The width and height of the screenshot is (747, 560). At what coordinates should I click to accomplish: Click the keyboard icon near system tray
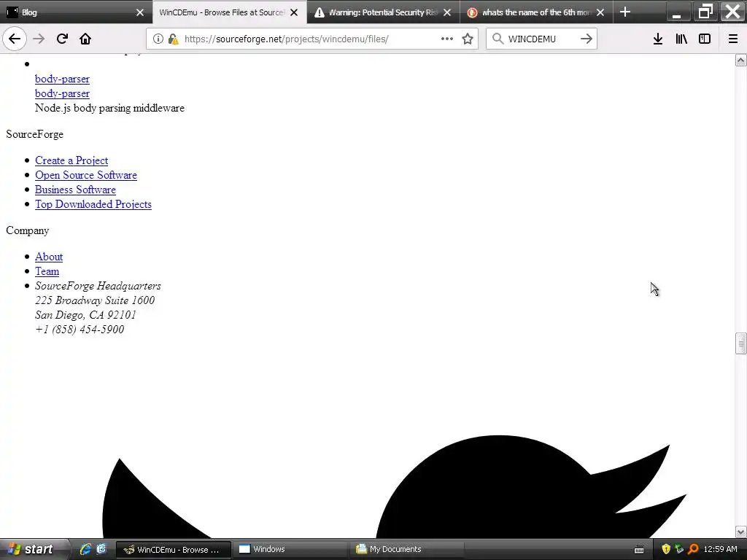point(639,550)
